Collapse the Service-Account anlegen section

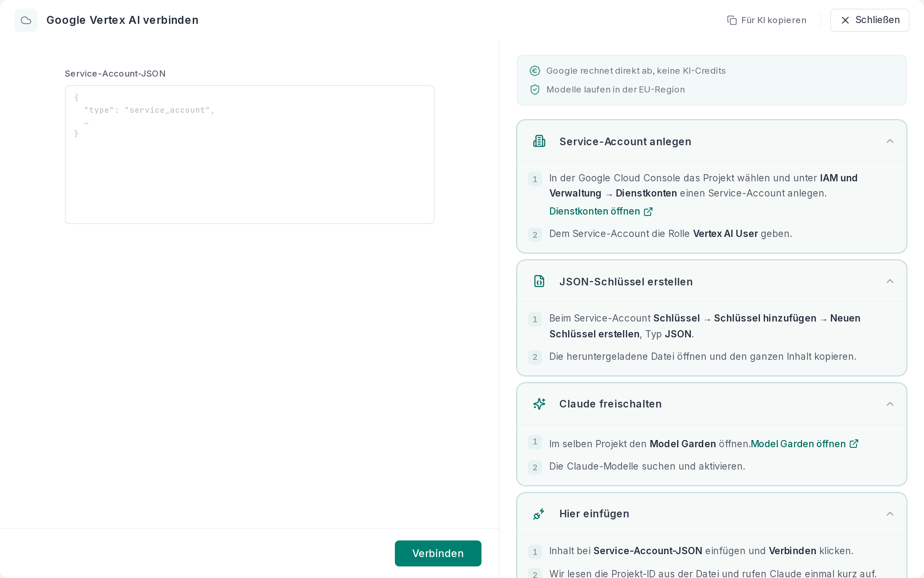pos(890,141)
